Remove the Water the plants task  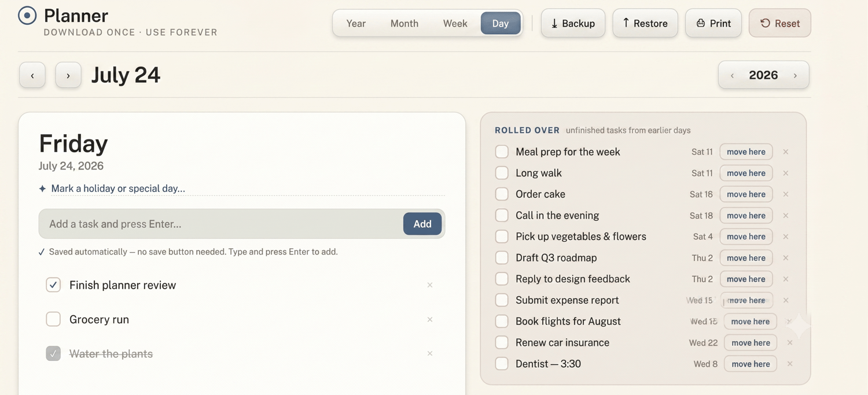point(430,353)
